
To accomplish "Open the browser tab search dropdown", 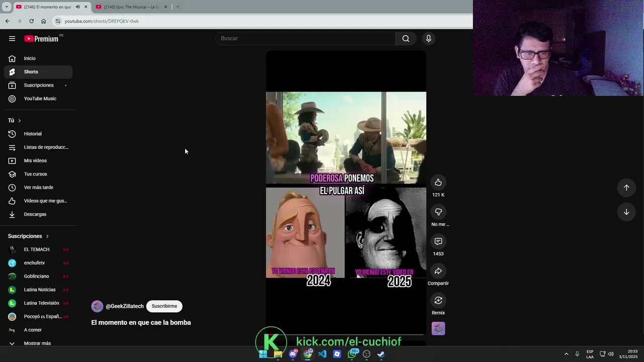I will point(6,7).
